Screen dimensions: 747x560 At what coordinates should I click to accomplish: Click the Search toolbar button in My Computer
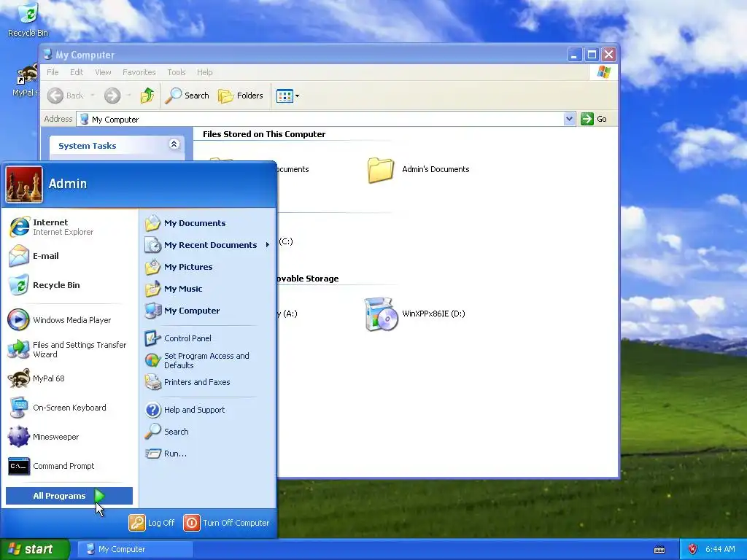187,96
